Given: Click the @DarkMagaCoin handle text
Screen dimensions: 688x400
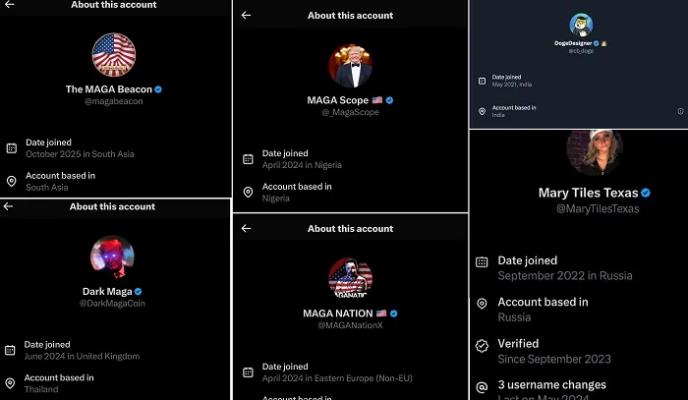Looking at the screenshot, I should pos(113,303).
